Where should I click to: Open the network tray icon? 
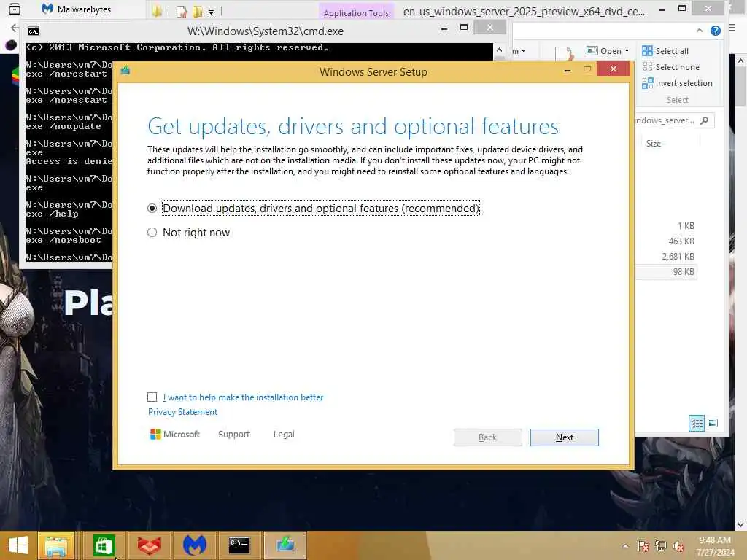660,546
